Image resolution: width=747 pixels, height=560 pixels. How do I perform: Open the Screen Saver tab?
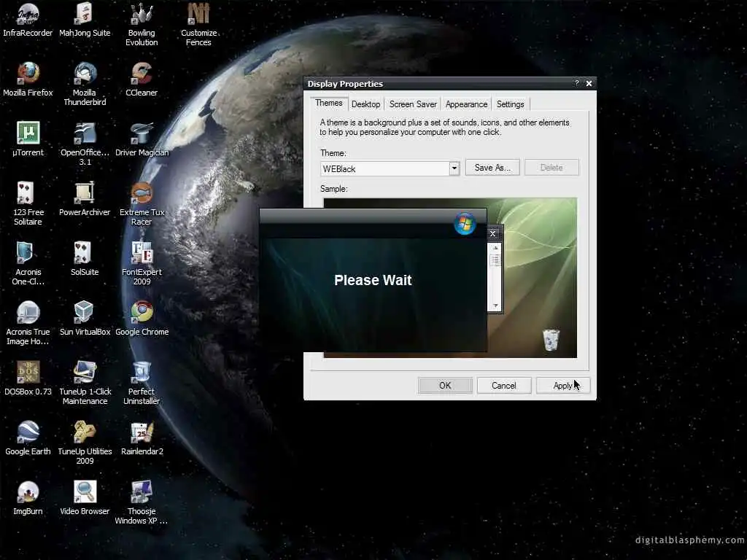point(413,104)
